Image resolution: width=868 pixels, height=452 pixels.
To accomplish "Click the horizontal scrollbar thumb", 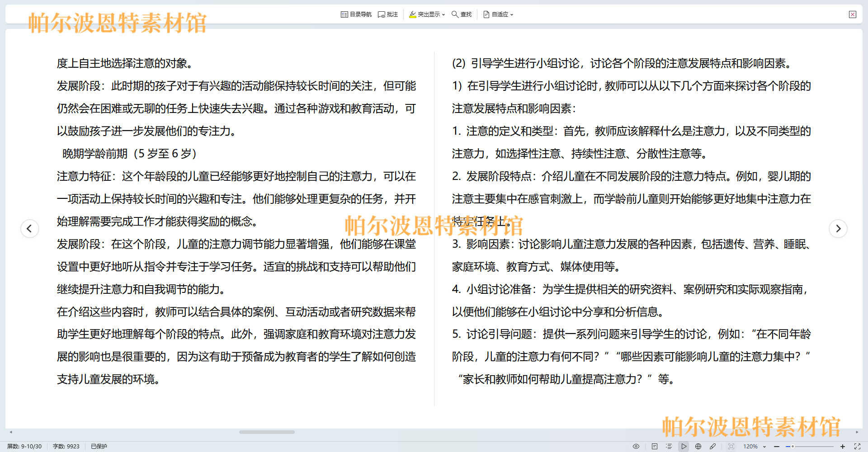I will point(267,432).
